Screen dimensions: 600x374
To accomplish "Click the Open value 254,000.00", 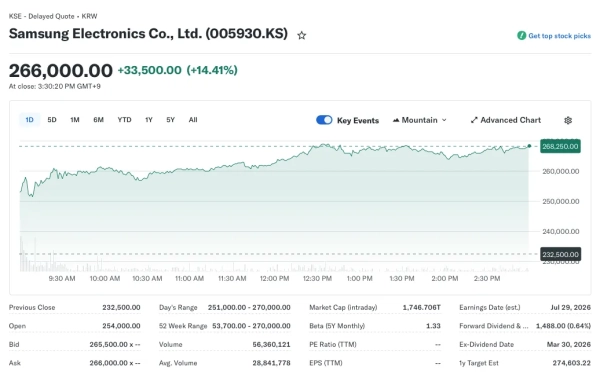I will coord(121,326).
